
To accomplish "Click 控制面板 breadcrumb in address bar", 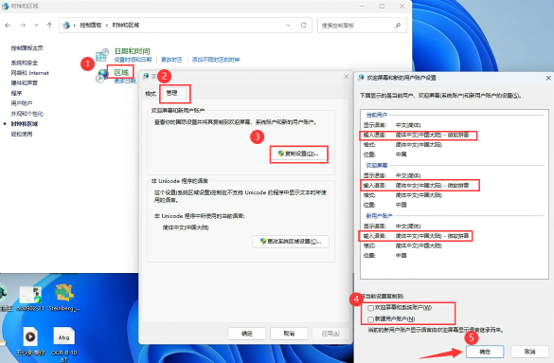I will tap(90, 25).
